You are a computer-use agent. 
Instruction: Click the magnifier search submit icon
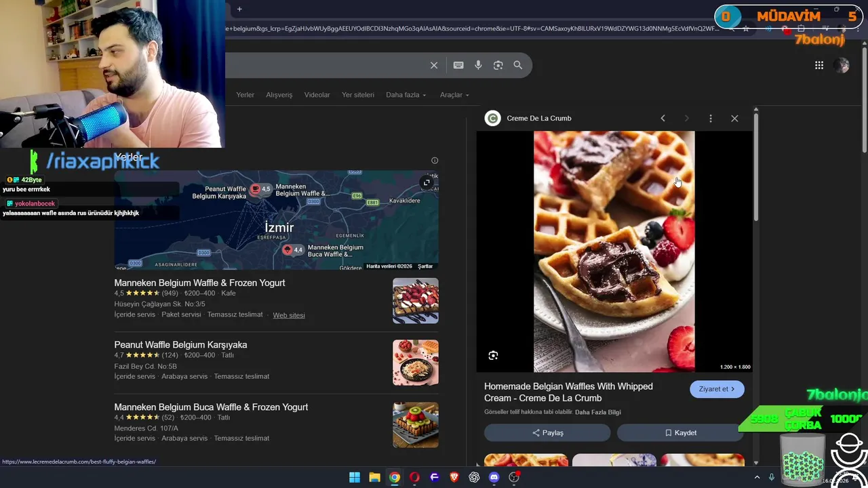tap(518, 65)
